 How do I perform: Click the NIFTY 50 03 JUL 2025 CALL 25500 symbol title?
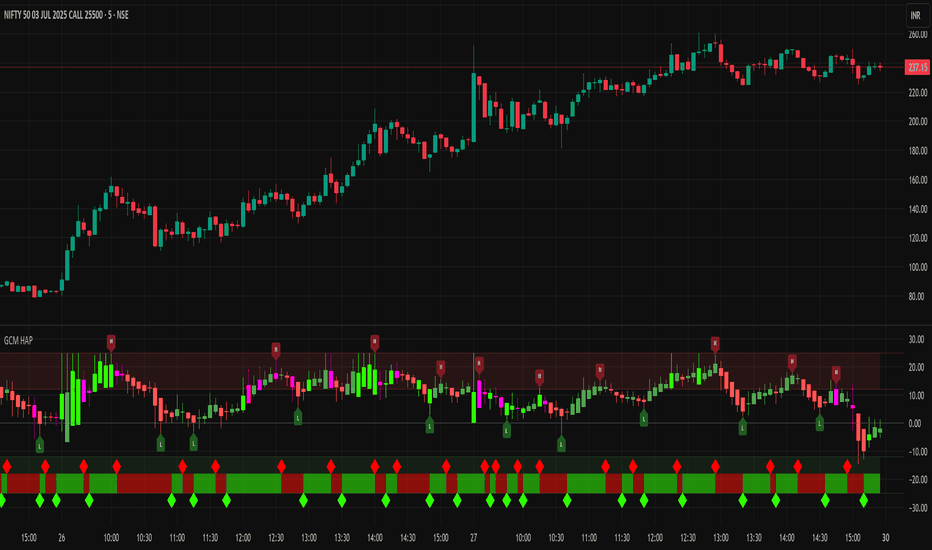pyautogui.click(x=66, y=15)
